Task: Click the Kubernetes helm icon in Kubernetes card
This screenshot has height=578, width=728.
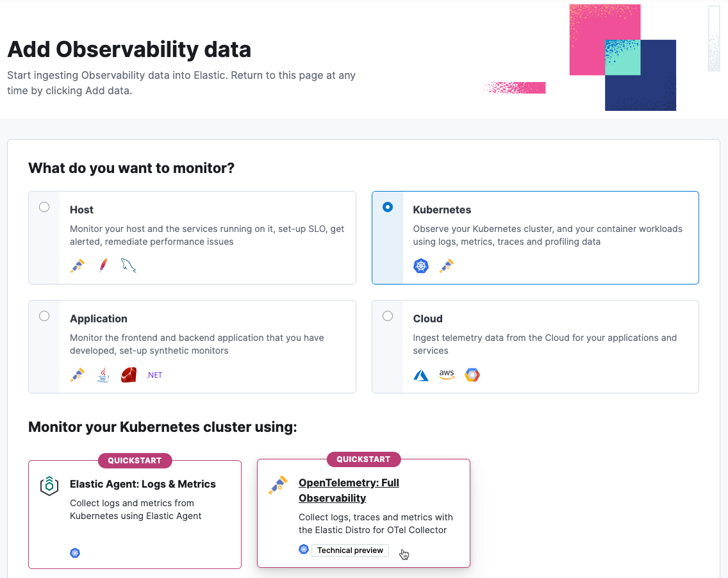Action: point(421,266)
